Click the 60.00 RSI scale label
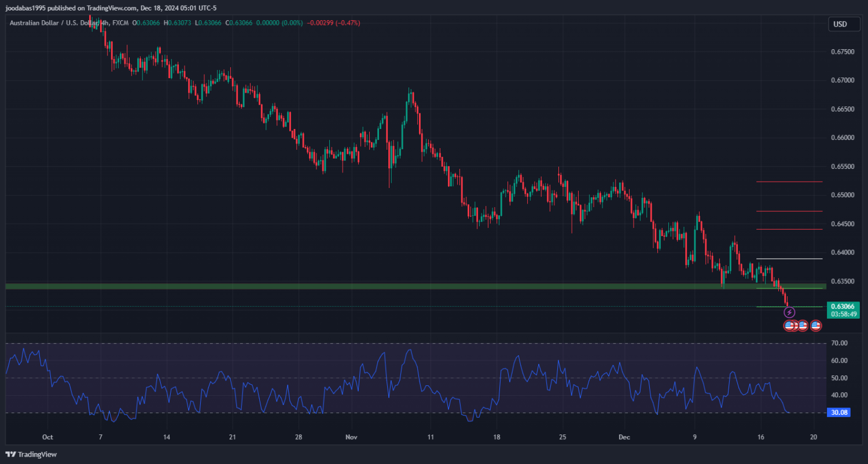The width and height of the screenshot is (868, 464). [839, 360]
